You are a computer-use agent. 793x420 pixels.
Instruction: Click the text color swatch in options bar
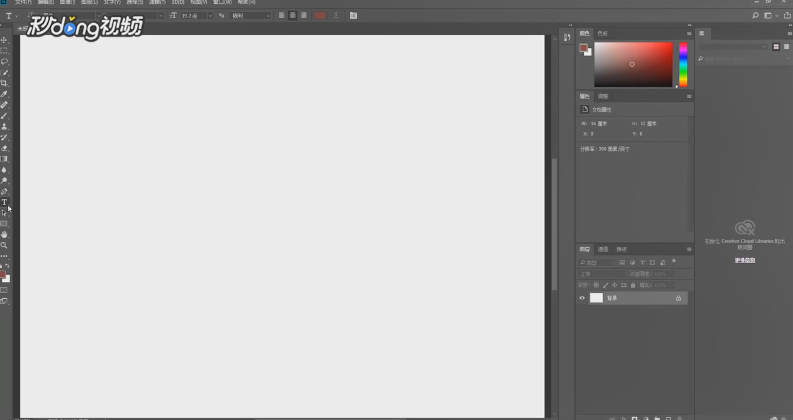coord(320,16)
